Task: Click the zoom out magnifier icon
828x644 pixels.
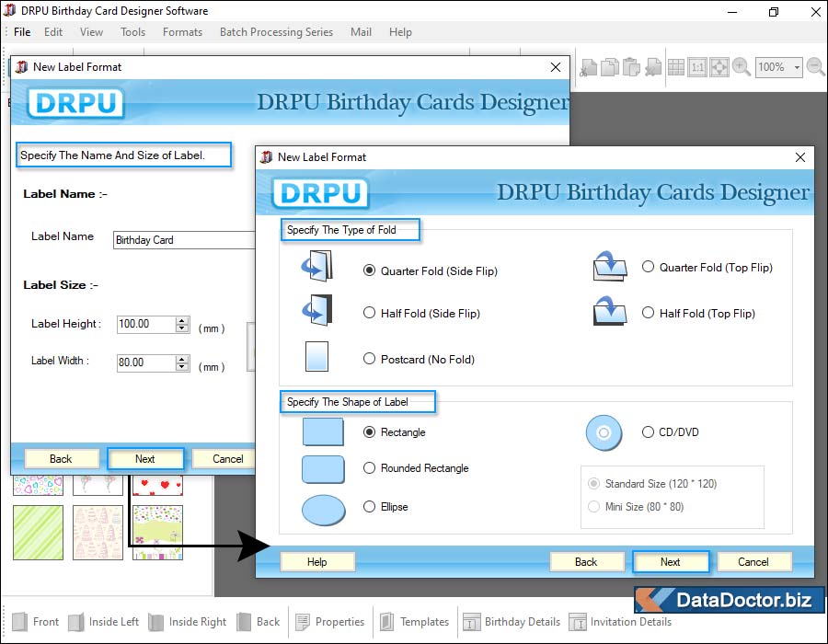Action: tap(816, 67)
